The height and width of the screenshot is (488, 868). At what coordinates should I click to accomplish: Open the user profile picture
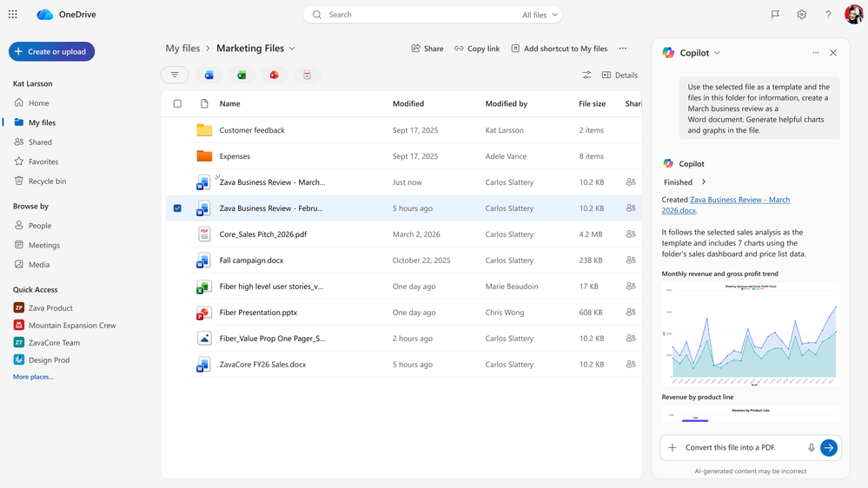[853, 15]
